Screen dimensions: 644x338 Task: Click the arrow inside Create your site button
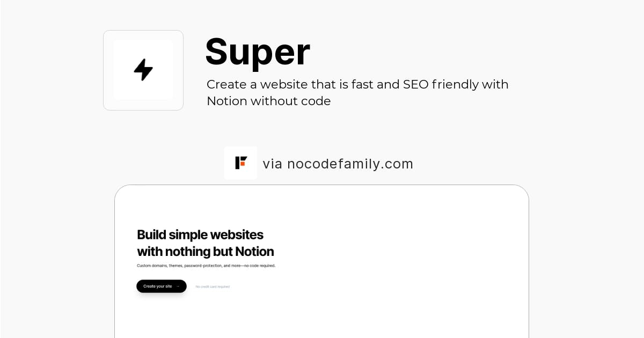(178, 286)
